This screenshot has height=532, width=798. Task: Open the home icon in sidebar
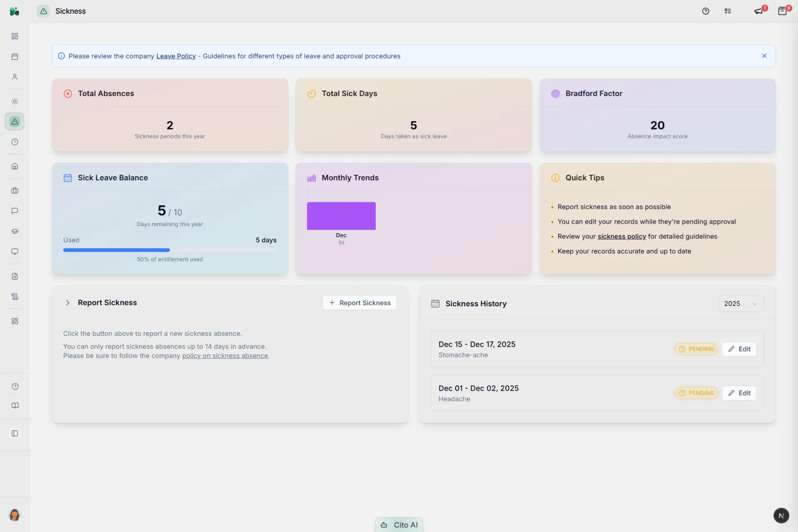15,166
